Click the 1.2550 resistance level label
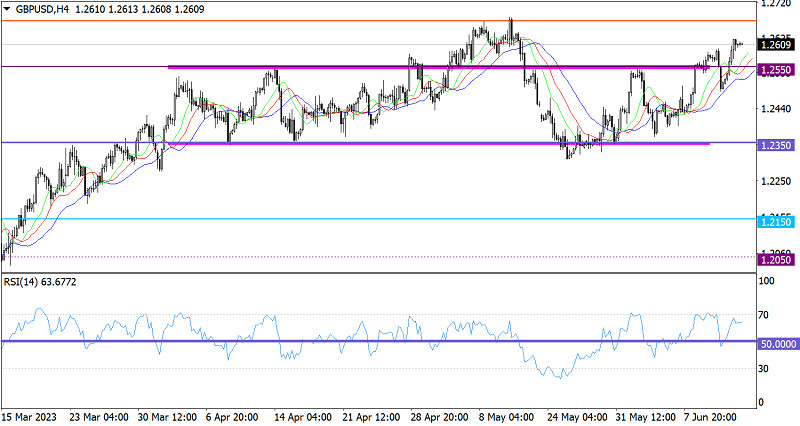Image resolution: width=800 pixels, height=426 pixels. pyautogui.click(x=776, y=70)
